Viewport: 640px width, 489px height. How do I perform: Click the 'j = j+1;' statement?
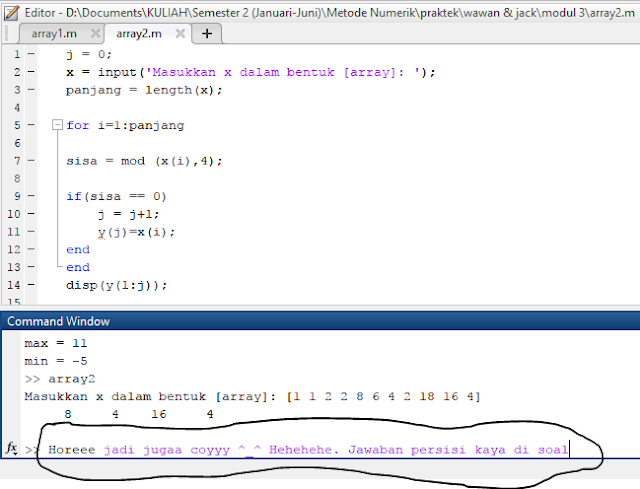point(128,214)
